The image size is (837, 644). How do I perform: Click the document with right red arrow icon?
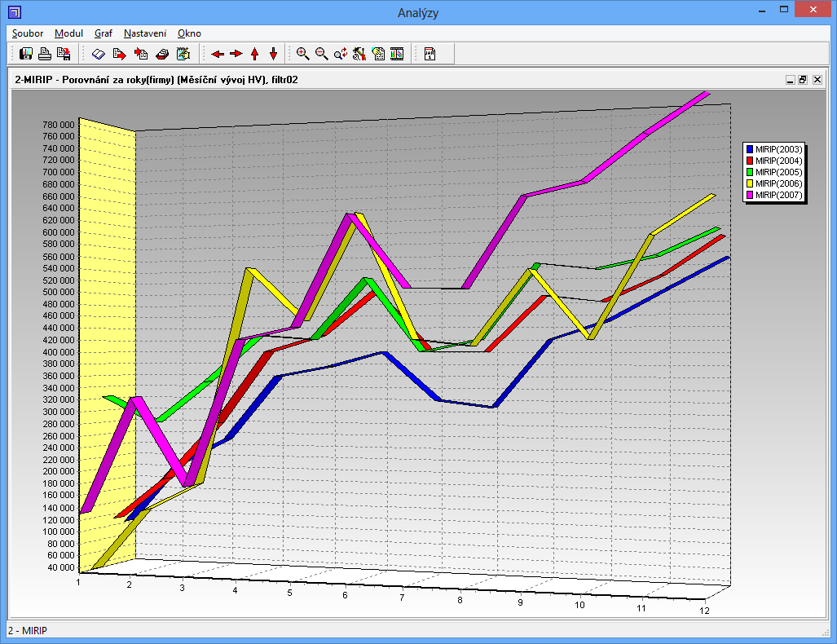pyautogui.click(x=120, y=54)
